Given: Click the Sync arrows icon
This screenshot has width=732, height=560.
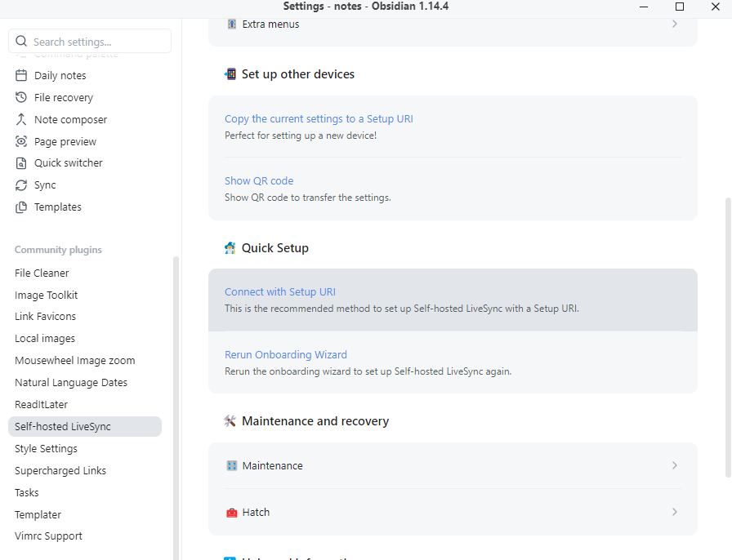Looking at the screenshot, I should click(x=21, y=185).
